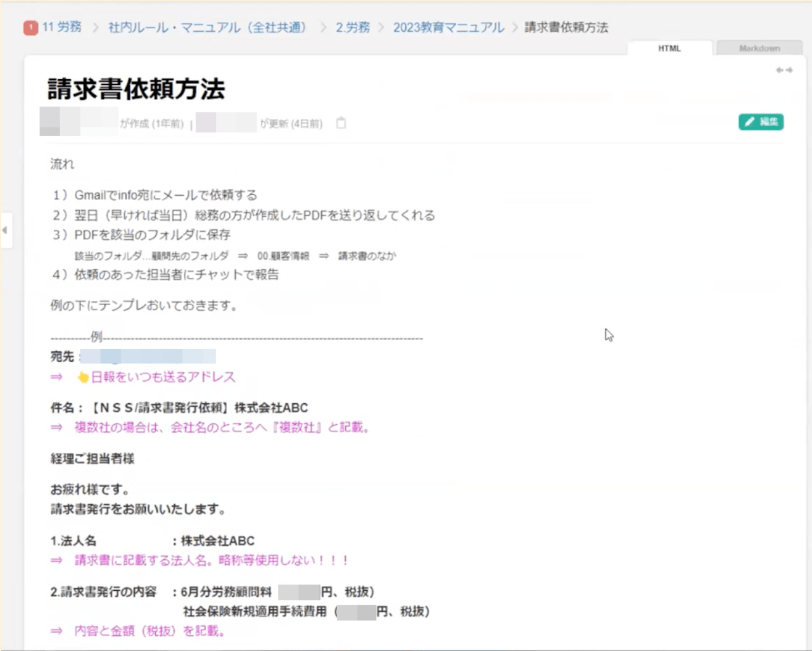Viewport: 812px width, 651px height.
Task: Click the 請求書発行をお願いいたします line
Action: [138, 509]
